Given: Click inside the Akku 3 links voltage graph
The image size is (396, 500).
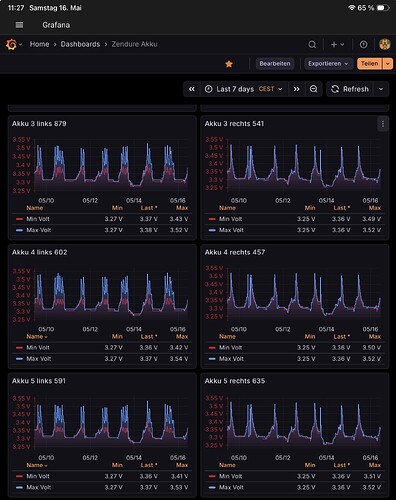Looking at the screenshot, I should click(111, 165).
